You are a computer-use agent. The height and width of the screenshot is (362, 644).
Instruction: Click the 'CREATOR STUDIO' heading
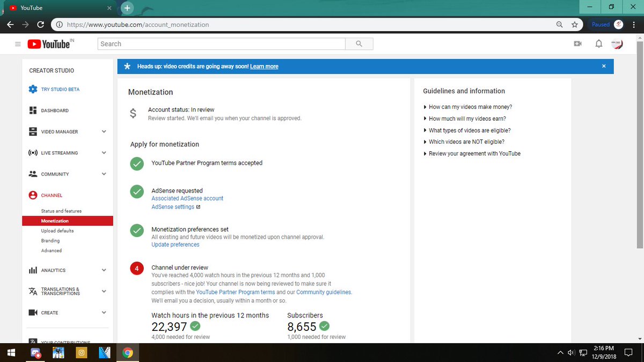tap(52, 71)
